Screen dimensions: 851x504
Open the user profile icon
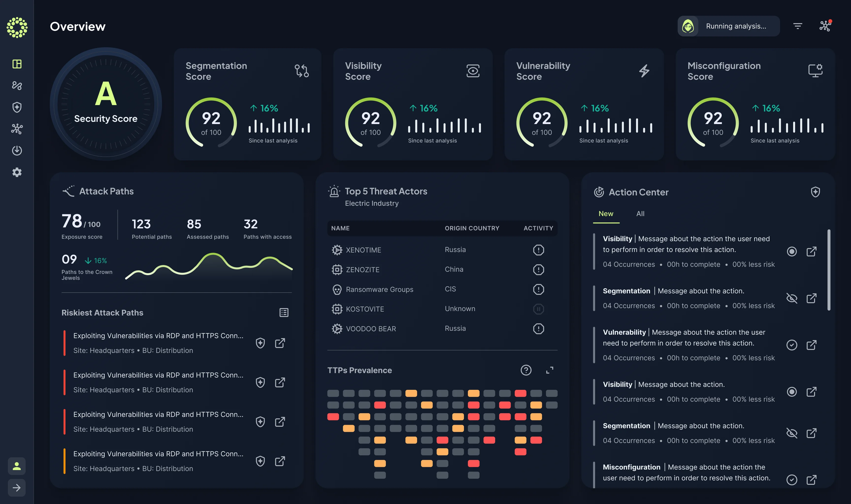17,466
